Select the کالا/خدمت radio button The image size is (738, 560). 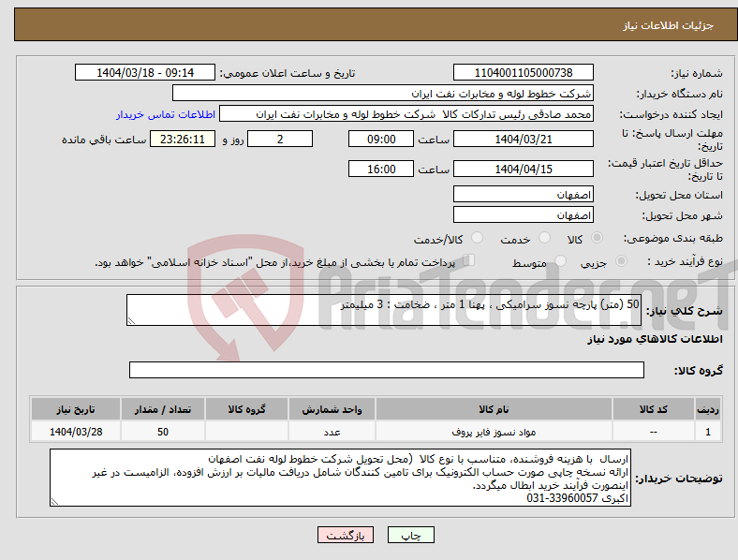pos(478,238)
